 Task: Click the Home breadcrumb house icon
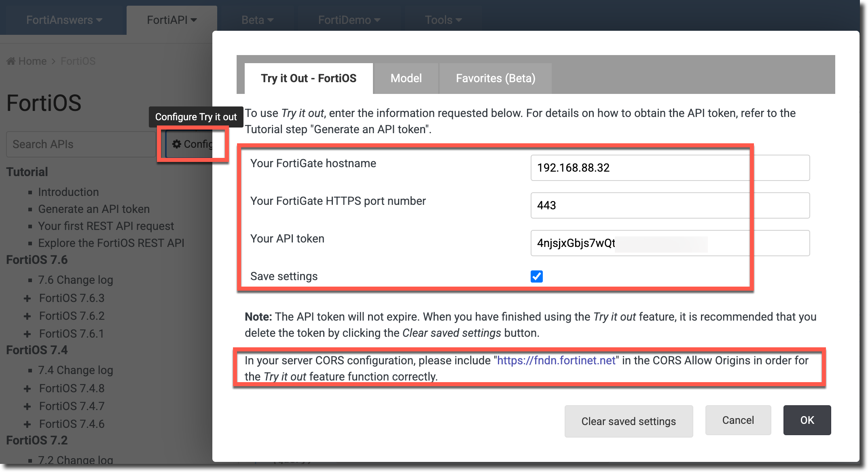point(11,61)
